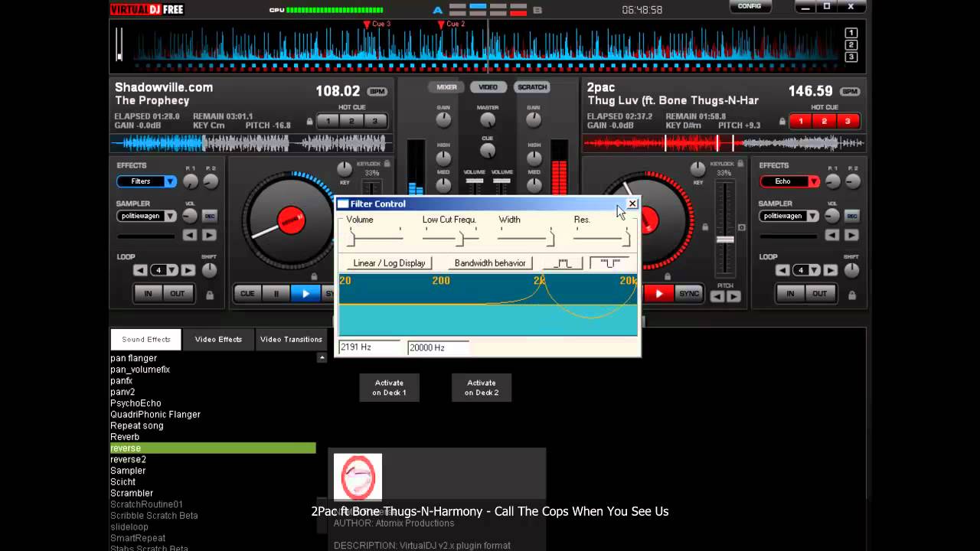Double loop length on the left deck
Image resolution: width=980 pixels, height=551 pixels.
click(x=188, y=270)
